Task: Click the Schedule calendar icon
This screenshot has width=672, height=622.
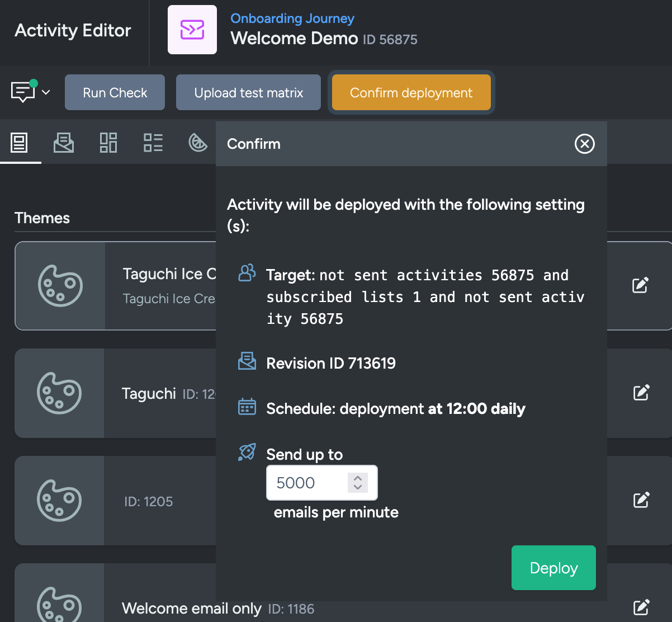Action: click(x=247, y=407)
